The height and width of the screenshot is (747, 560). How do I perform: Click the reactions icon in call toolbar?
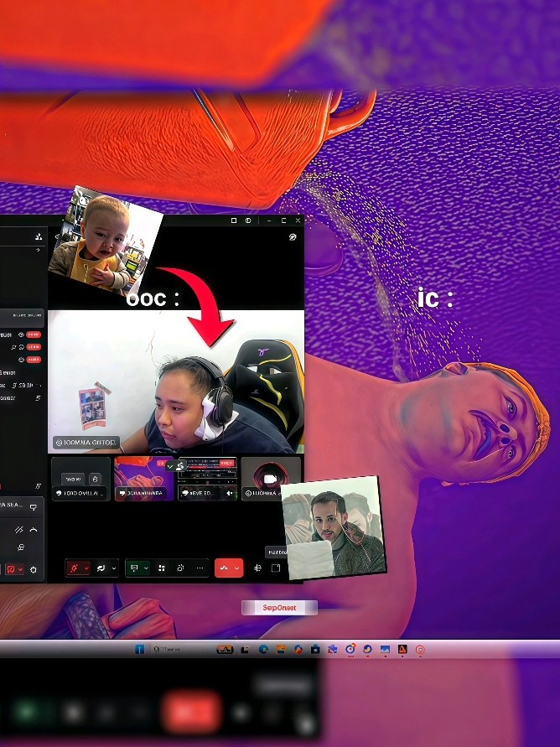(x=180, y=568)
